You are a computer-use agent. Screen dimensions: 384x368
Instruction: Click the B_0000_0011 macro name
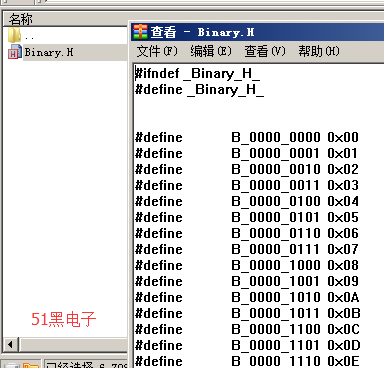click(x=276, y=186)
